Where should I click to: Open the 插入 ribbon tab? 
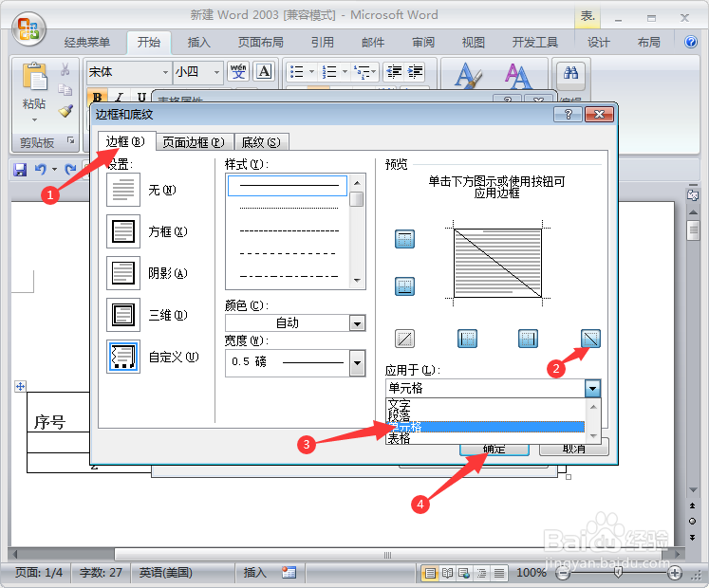click(199, 42)
